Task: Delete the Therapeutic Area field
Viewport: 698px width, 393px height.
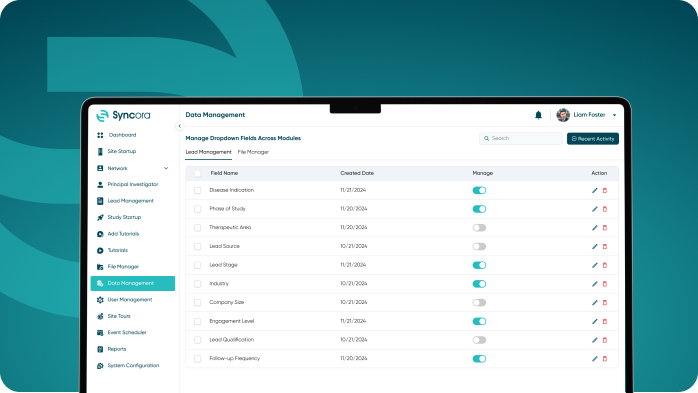Action: [605, 228]
